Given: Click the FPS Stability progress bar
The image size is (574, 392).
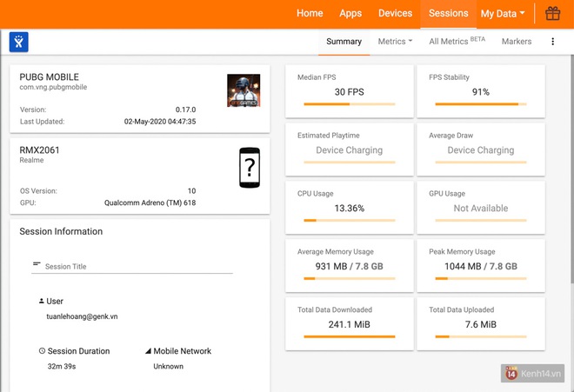Looking at the screenshot, I should coord(481,104).
